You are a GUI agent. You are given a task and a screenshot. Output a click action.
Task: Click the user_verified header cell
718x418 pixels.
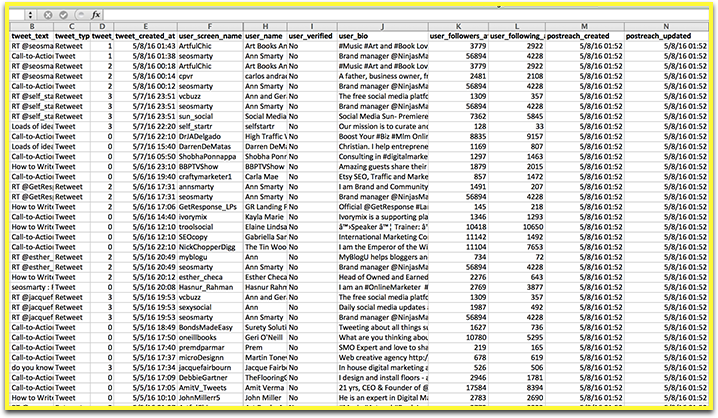312,36
